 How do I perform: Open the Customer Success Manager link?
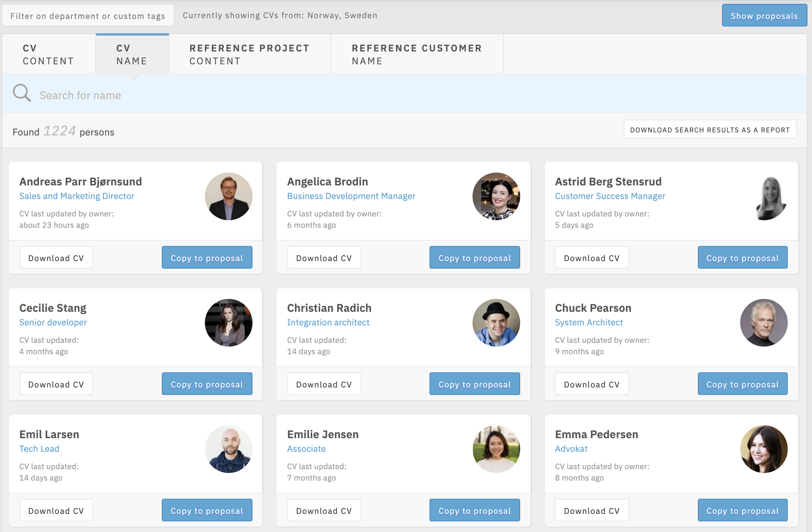(x=610, y=196)
